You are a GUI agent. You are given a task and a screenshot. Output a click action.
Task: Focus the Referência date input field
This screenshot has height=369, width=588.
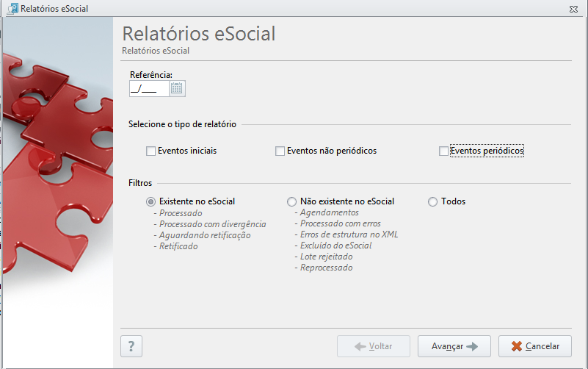click(x=149, y=89)
